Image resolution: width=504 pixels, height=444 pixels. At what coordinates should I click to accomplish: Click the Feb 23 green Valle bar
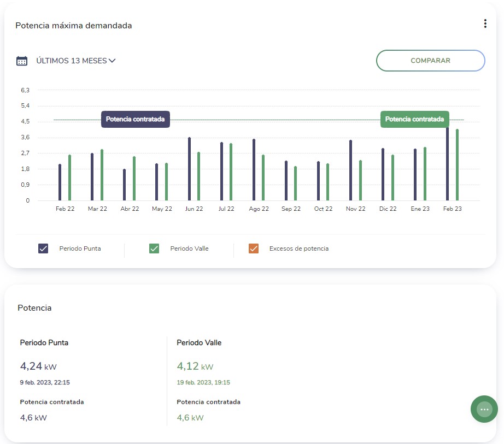coord(457,165)
